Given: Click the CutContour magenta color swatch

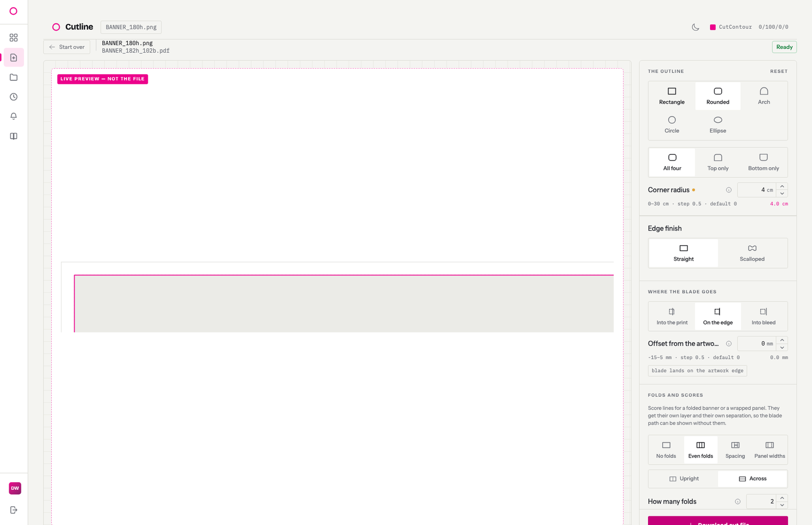Looking at the screenshot, I should point(713,27).
